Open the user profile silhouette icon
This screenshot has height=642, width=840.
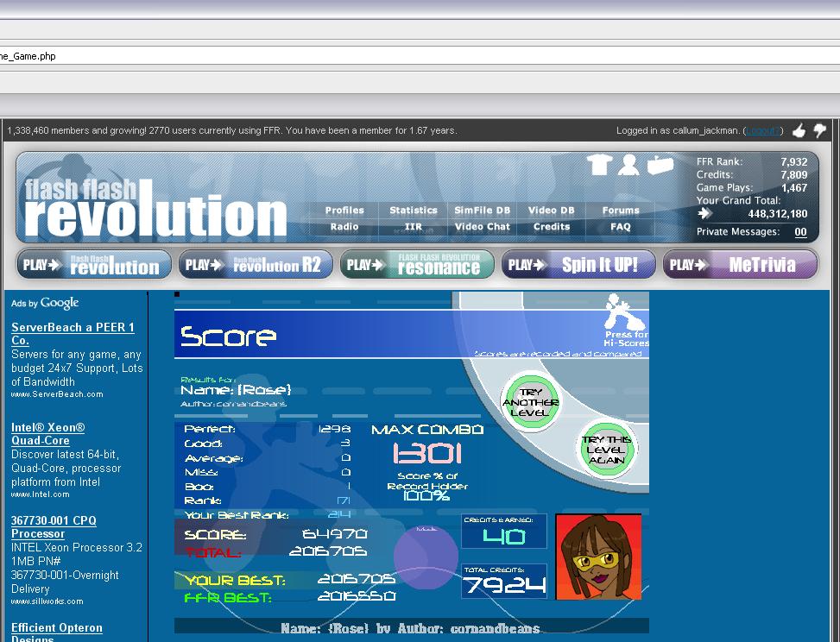point(628,164)
